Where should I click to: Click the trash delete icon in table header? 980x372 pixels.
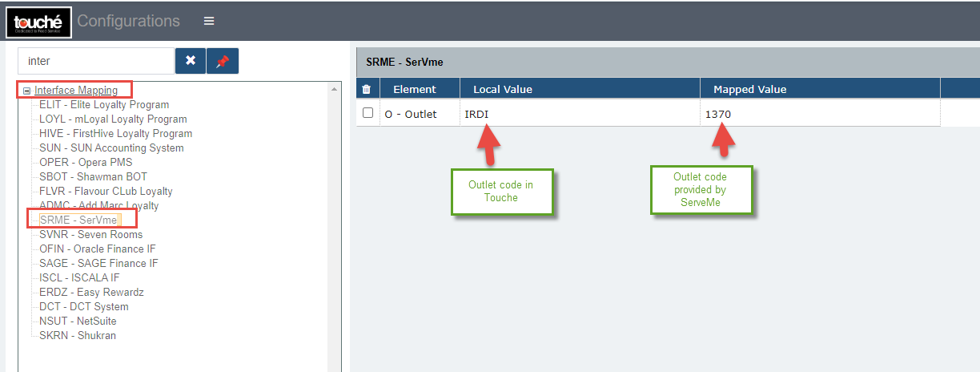pyautogui.click(x=367, y=90)
